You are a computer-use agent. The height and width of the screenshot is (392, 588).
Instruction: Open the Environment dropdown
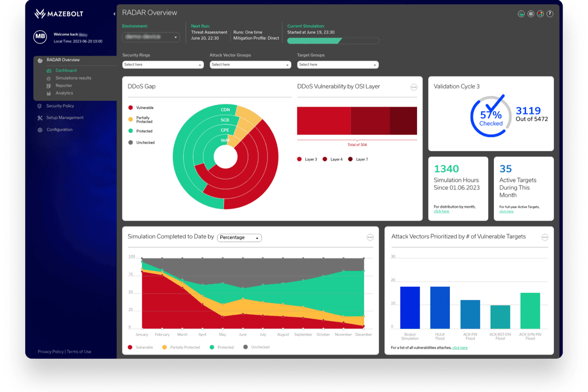[x=151, y=37]
